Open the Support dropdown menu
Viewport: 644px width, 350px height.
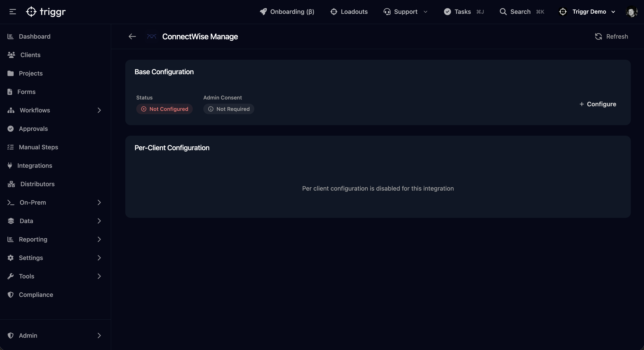[x=406, y=11]
